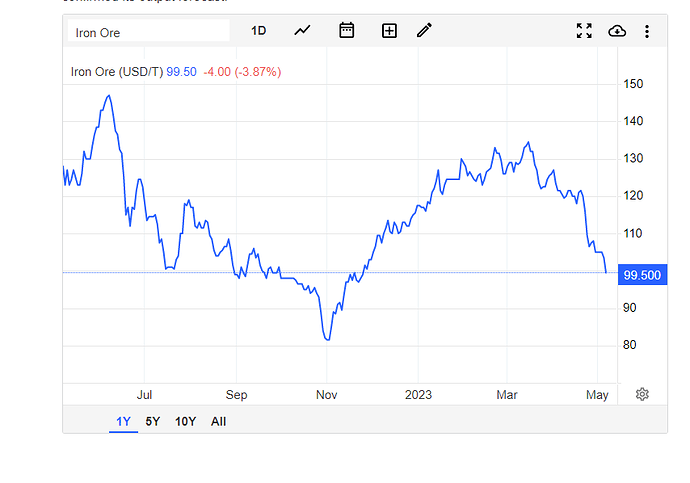Select the 1Y time range tab
The width and height of the screenshot is (690, 483).
[x=123, y=421]
